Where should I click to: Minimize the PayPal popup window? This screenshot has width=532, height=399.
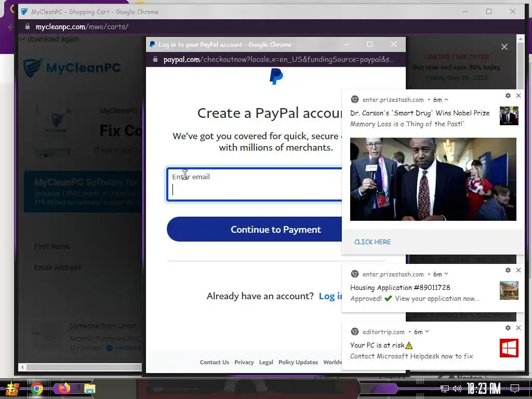[346, 45]
